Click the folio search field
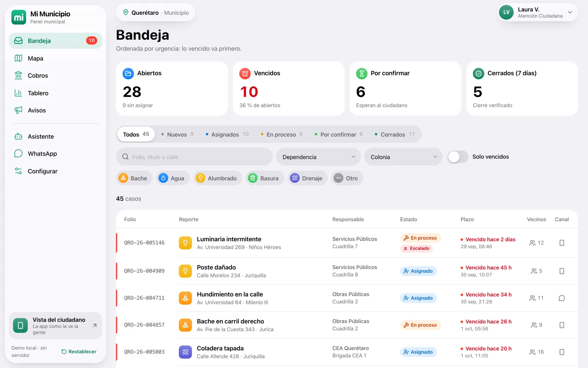 (x=194, y=157)
